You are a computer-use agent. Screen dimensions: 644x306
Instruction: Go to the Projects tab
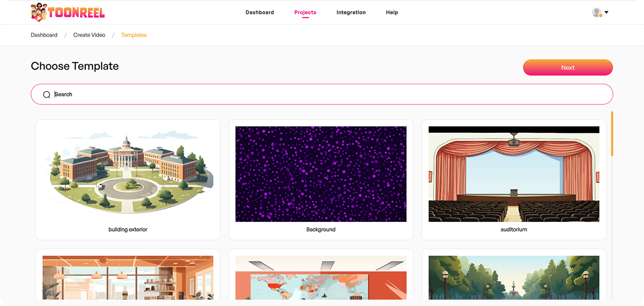click(305, 12)
